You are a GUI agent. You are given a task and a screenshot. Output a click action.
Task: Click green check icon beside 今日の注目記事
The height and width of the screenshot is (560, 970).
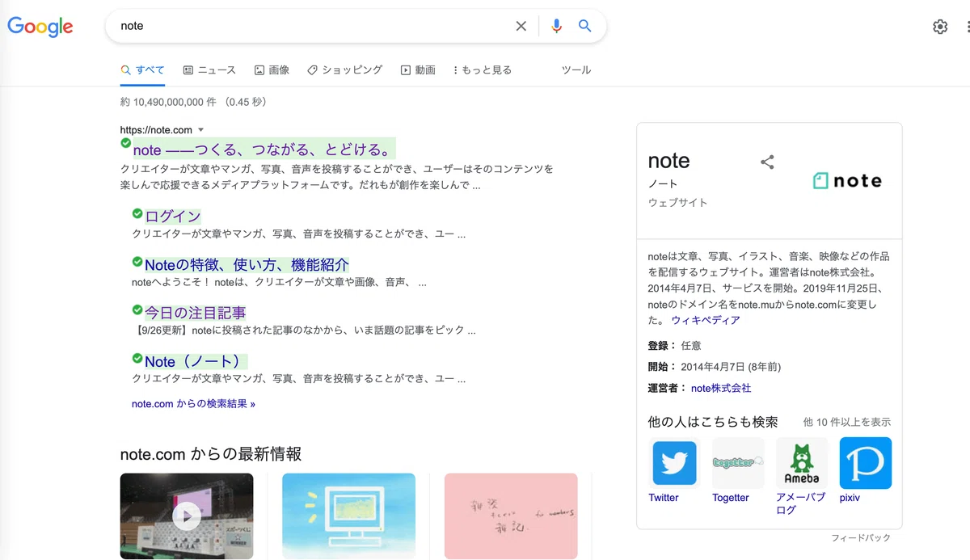(137, 309)
